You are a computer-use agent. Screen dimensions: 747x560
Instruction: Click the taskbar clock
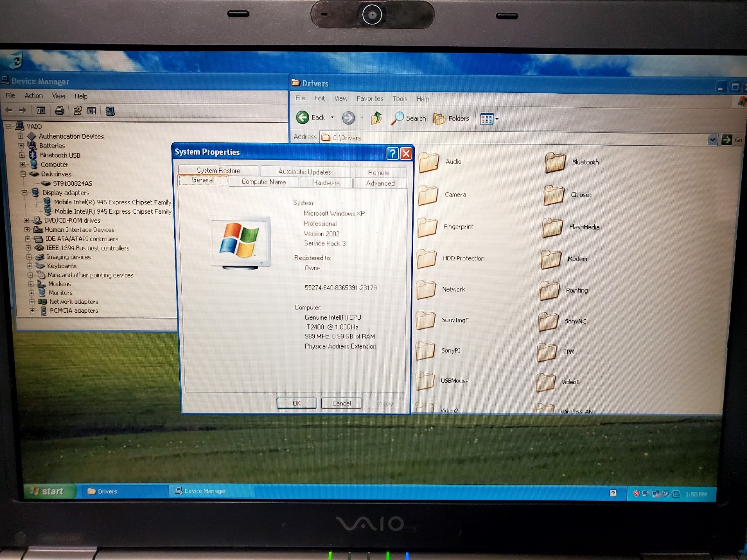(696, 494)
